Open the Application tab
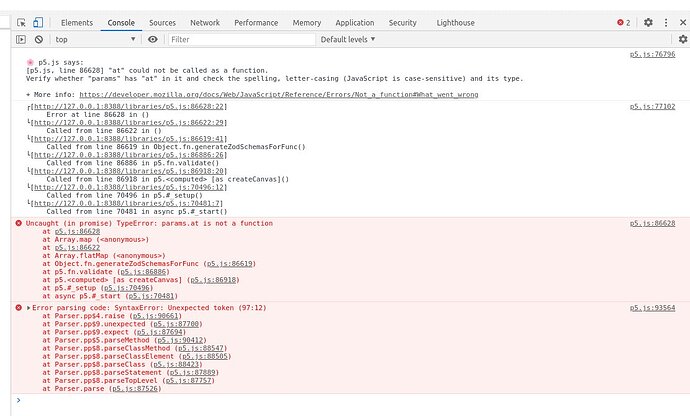 tap(355, 22)
